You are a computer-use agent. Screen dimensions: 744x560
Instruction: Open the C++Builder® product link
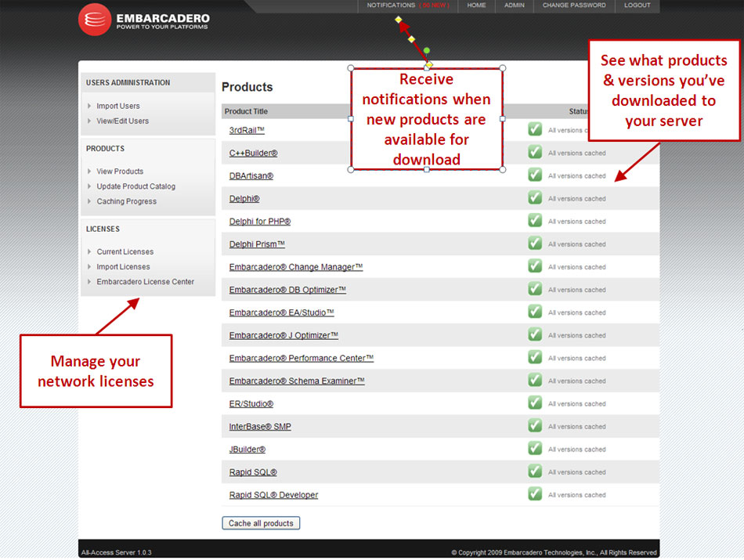click(x=254, y=153)
